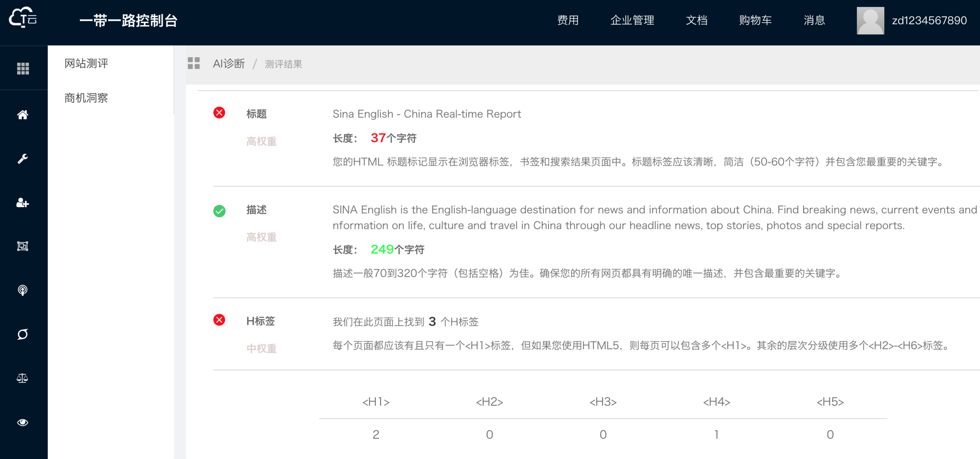Open the wrench tools sidebar icon

point(23,158)
